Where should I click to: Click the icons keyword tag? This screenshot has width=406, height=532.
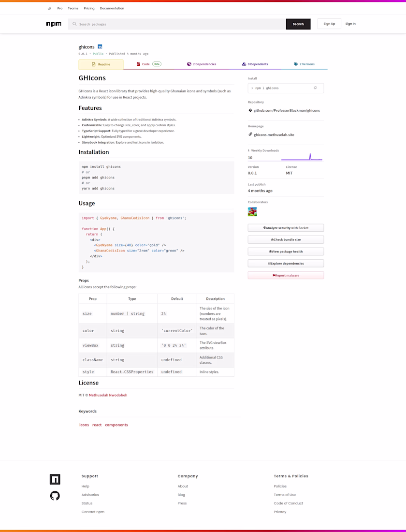(84, 425)
